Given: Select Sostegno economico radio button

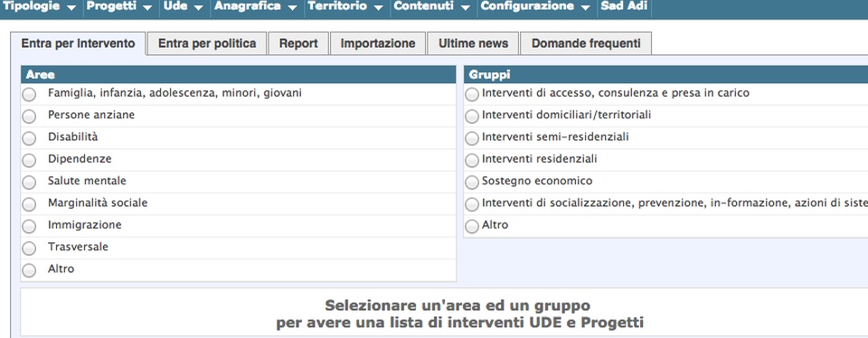Looking at the screenshot, I should [x=472, y=183].
